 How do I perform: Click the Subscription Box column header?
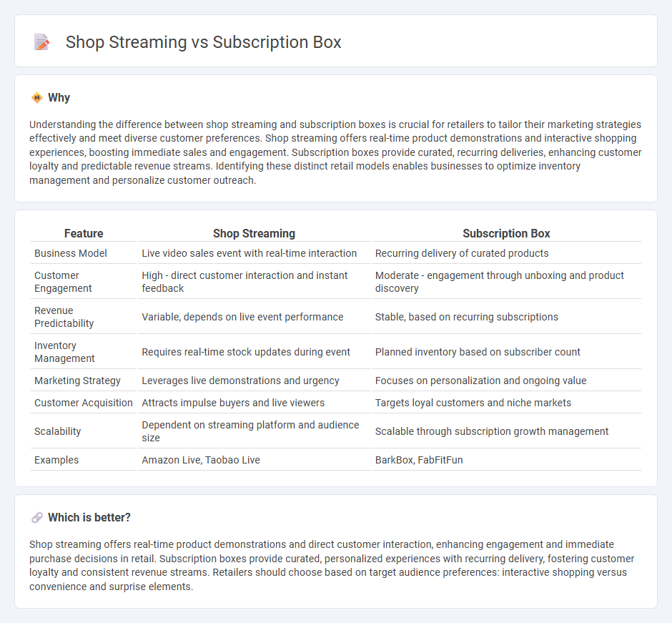click(506, 233)
